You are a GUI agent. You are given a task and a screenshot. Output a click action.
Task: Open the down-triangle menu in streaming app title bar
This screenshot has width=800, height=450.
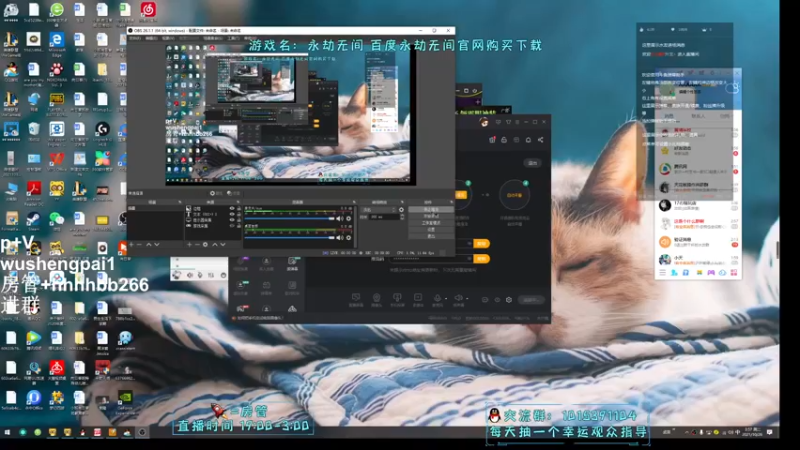(x=509, y=122)
